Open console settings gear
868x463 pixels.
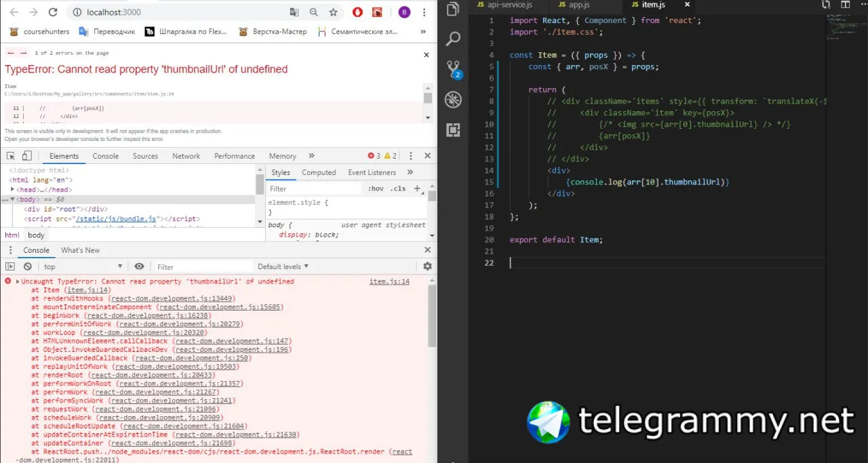427,266
